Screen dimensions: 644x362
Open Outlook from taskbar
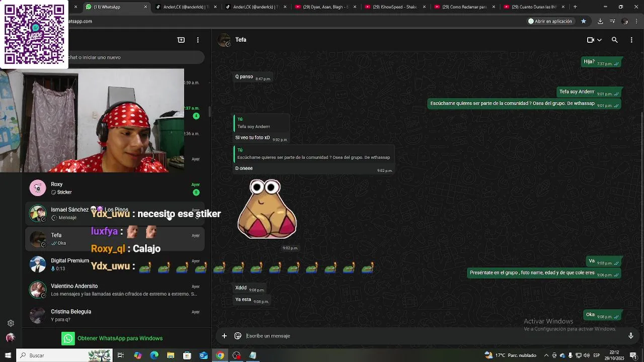pos(203,355)
